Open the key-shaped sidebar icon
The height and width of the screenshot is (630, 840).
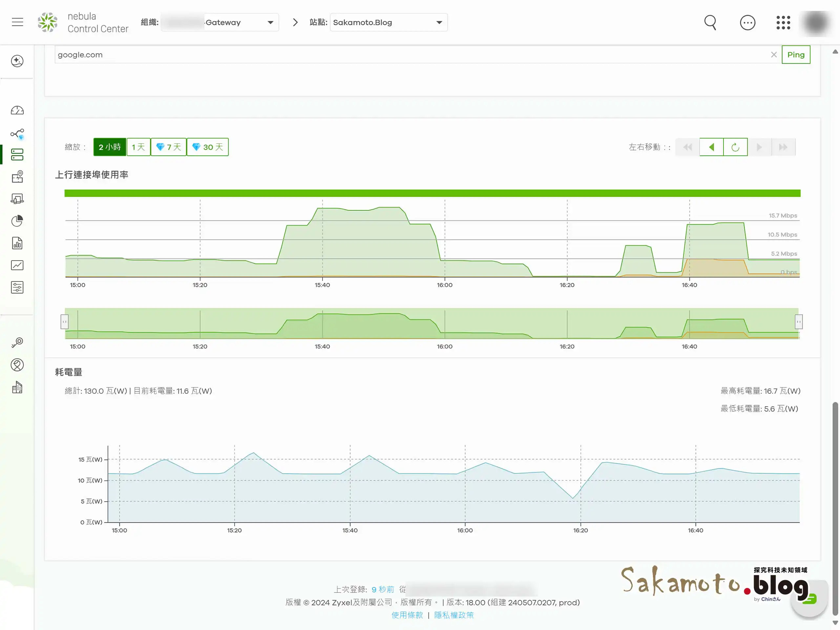pyautogui.click(x=17, y=342)
